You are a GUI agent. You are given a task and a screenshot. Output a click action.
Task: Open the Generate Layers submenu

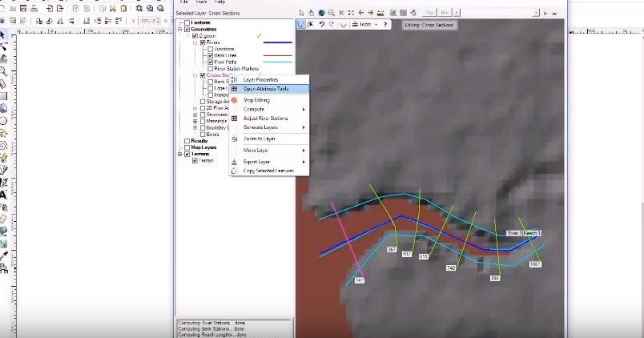click(269, 127)
